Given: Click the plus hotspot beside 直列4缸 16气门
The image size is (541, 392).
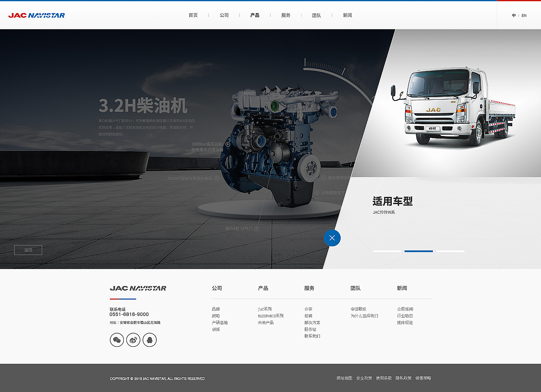Looking at the screenshot, I should 257,229.
